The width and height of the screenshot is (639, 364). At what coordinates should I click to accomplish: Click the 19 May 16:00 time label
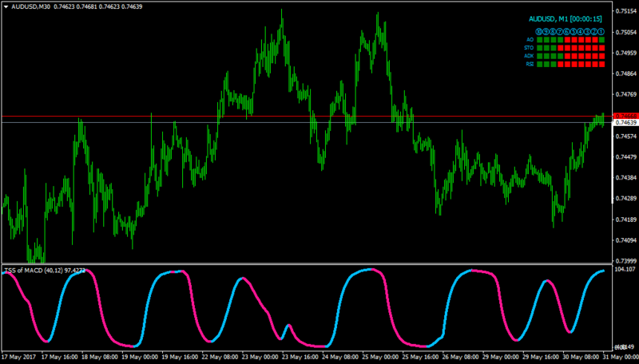pyautogui.click(x=181, y=357)
